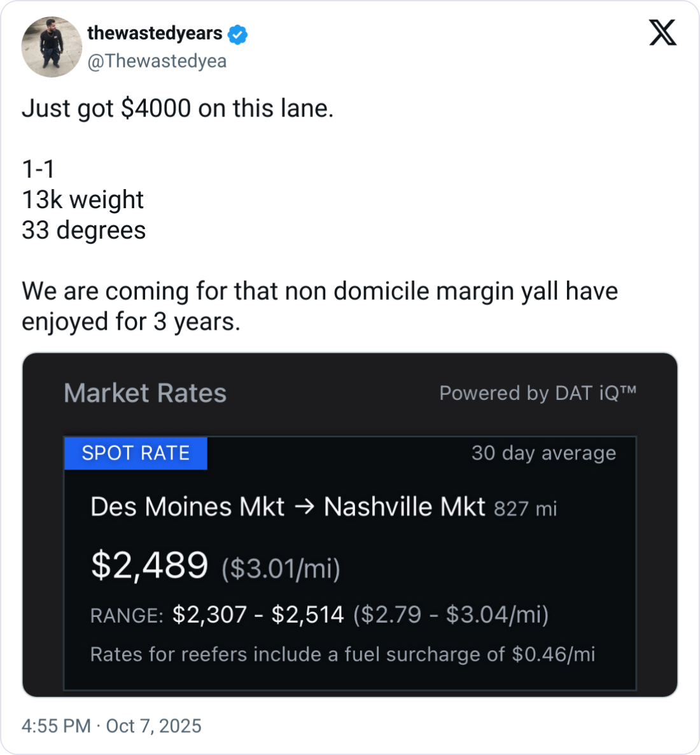The width and height of the screenshot is (700, 755).
Task: Click the RANGE $2,307 - $2,514 values
Action: (x=258, y=615)
